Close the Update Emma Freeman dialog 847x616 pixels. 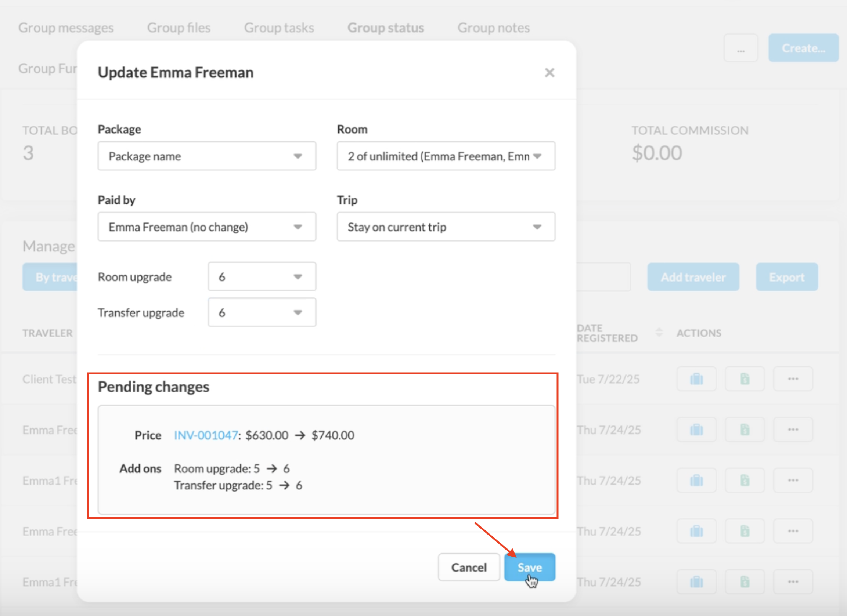tap(549, 72)
